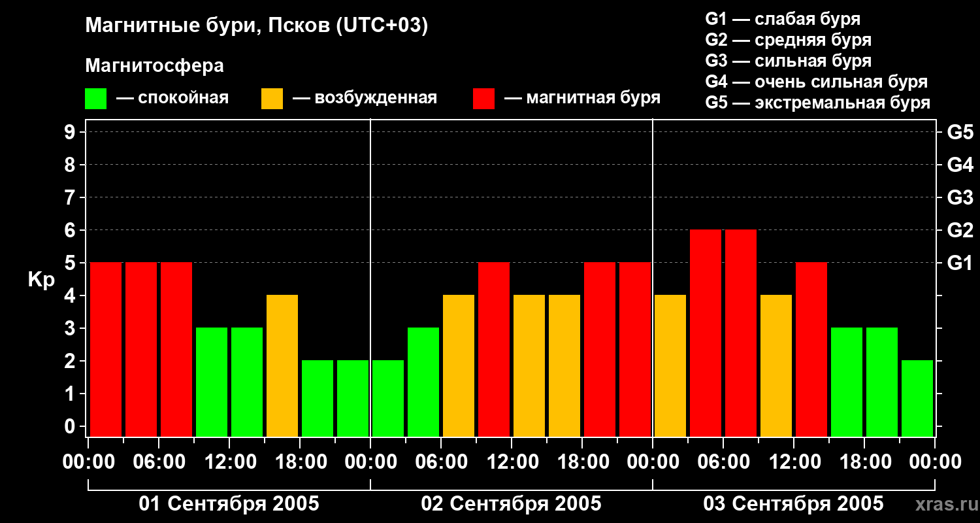Click the 'Магнитосфера' legend heading
The width and height of the screenshot is (980, 523).
pyautogui.click(x=155, y=65)
